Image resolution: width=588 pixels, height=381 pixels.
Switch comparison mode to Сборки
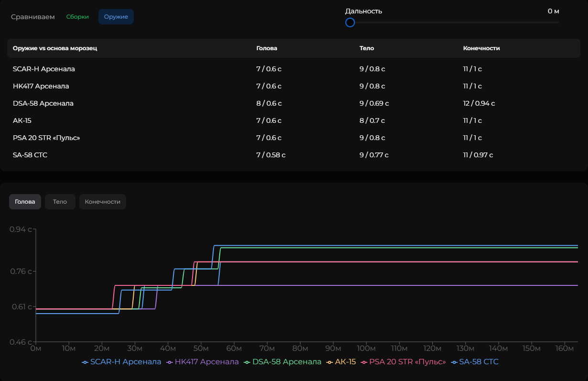pyautogui.click(x=77, y=17)
